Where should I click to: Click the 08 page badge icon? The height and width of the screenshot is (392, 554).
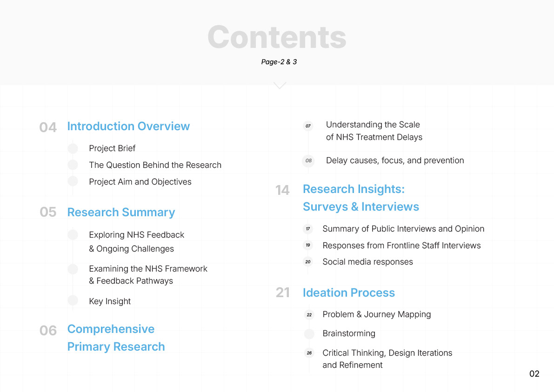coord(308,161)
